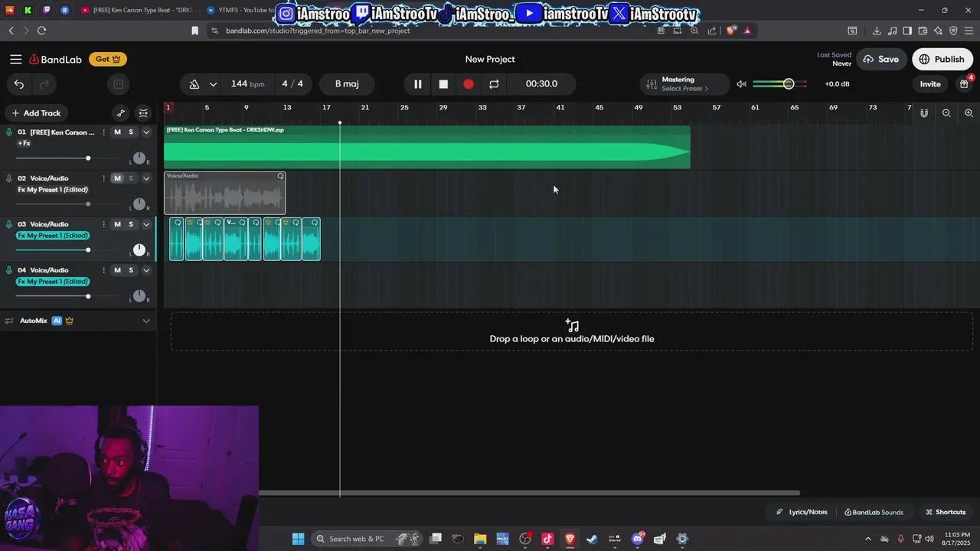Viewport: 980px width, 551px height.
Task: Redo the last undone action
Action: tap(44, 84)
